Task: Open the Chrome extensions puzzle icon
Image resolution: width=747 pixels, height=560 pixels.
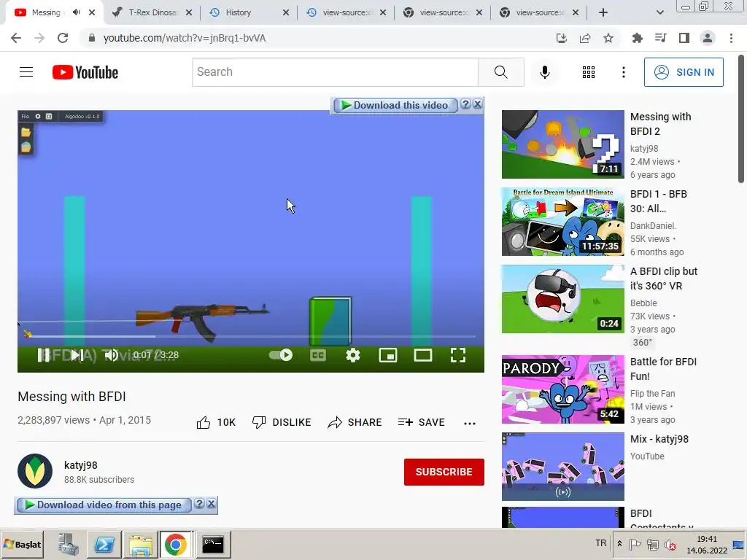Action: (x=637, y=38)
